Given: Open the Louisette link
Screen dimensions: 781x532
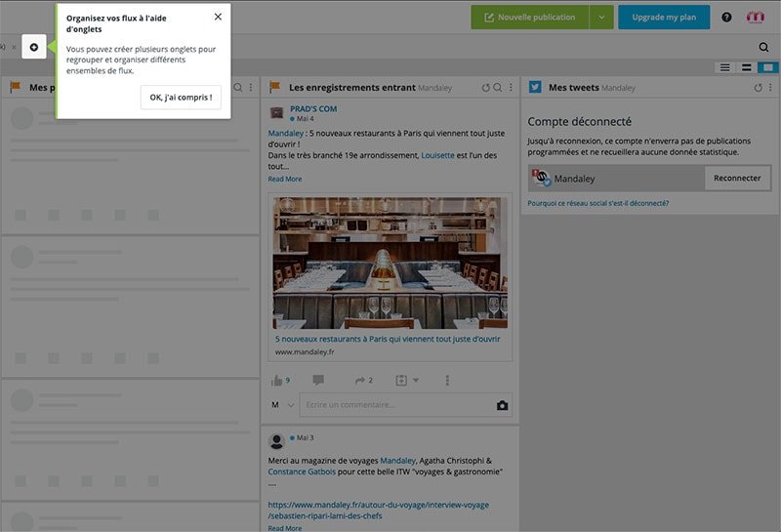Looking at the screenshot, I should tap(437, 155).
